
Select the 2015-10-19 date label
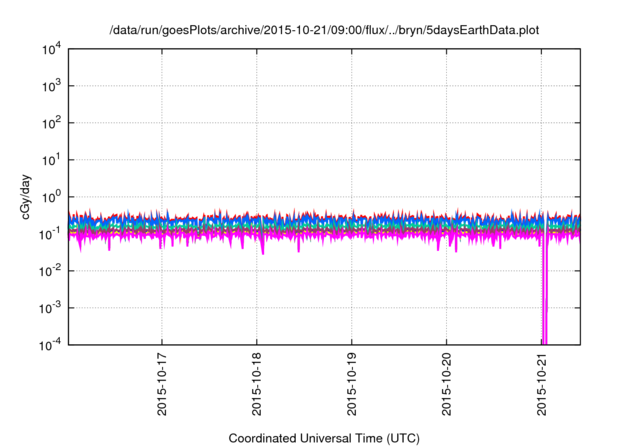351,384
